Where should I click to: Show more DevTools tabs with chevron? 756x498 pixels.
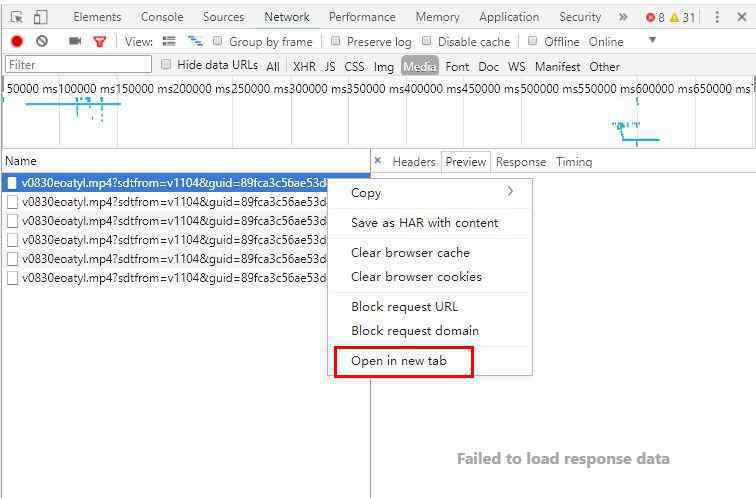[623, 17]
